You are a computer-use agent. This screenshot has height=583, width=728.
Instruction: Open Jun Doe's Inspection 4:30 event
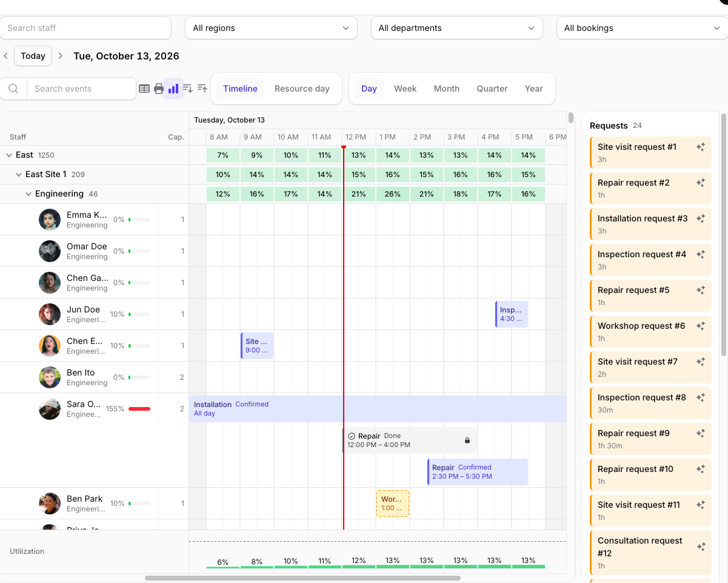tap(512, 314)
